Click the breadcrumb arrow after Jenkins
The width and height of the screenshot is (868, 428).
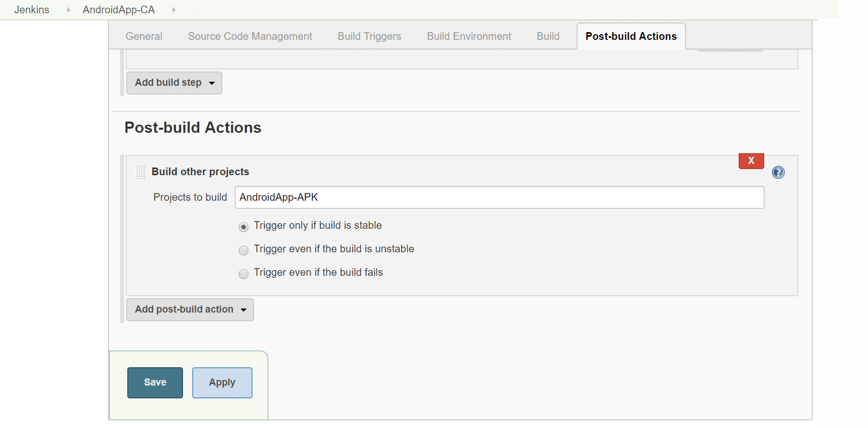pos(68,10)
